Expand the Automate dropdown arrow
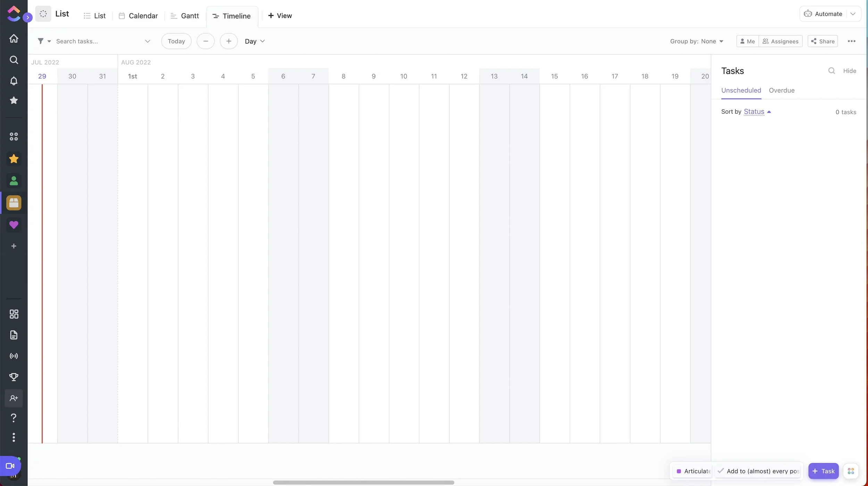This screenshot has width=868, height=486. click(853, 14)
